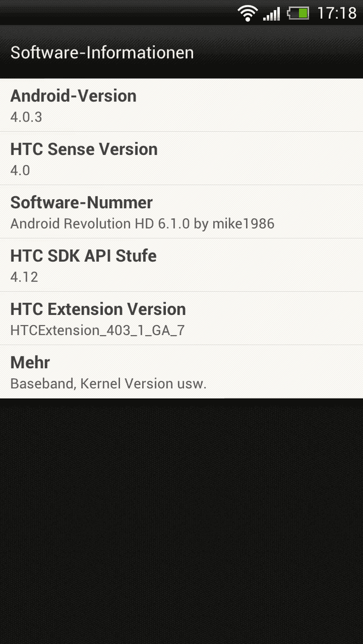363x644 pixels.
Task: Select the HTC Sense Version entry
Action: 181,159
